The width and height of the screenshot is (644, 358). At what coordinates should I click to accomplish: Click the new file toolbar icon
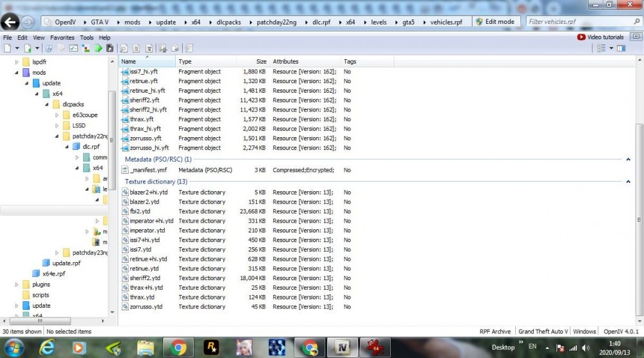click(7, 48)
